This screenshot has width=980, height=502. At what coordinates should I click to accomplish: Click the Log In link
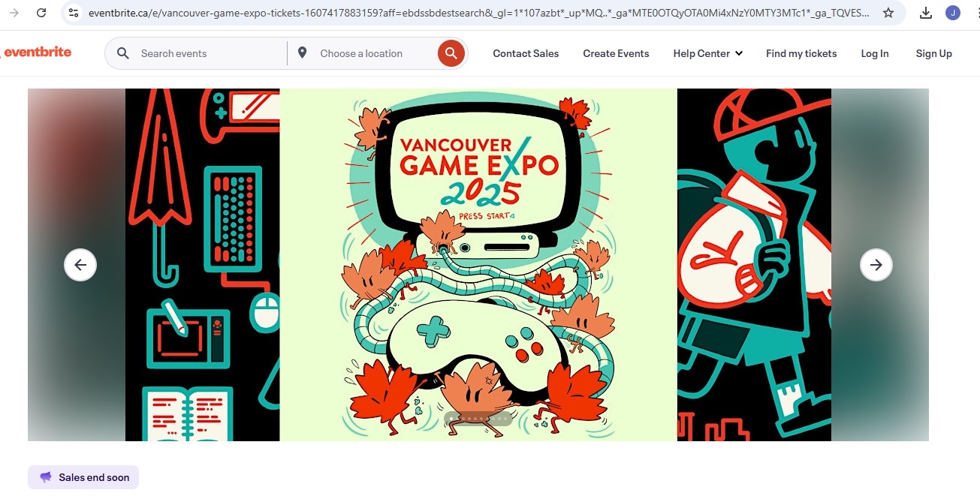point(874,53)
